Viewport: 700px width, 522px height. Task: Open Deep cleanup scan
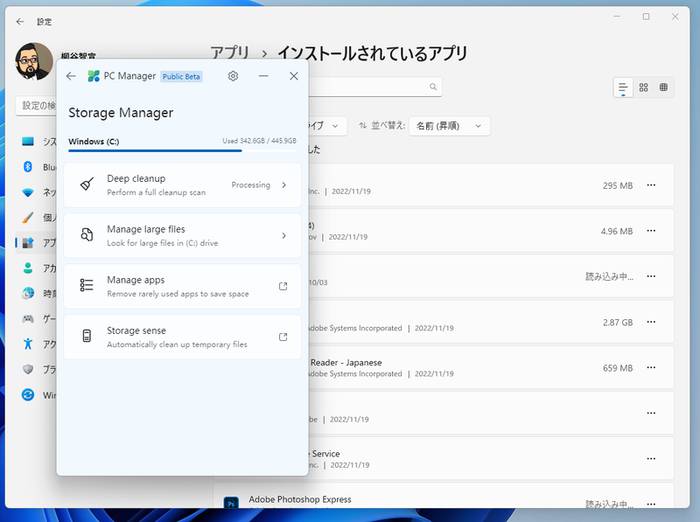tap(182, 185)
